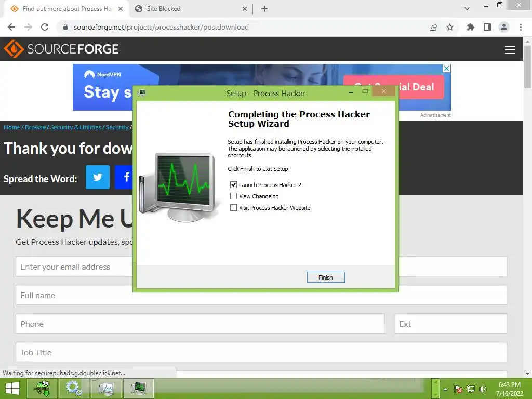The image size is (532, 399).
Task: Close the Setup - Process Hacker window
Action: [384, 91]
